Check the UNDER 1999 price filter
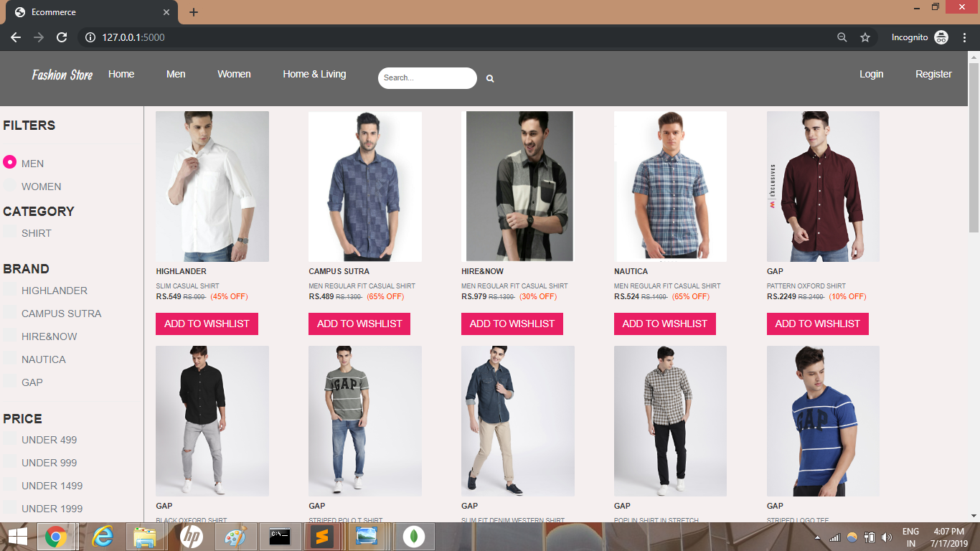980x551 pixels. coord(9,507)
